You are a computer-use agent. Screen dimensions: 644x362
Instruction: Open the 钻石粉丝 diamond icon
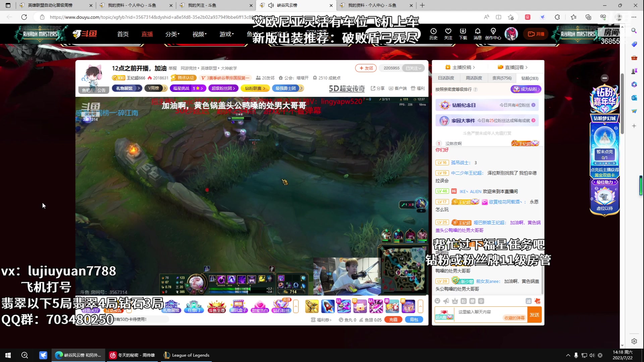pyautogui.click(x=281, y=306)
